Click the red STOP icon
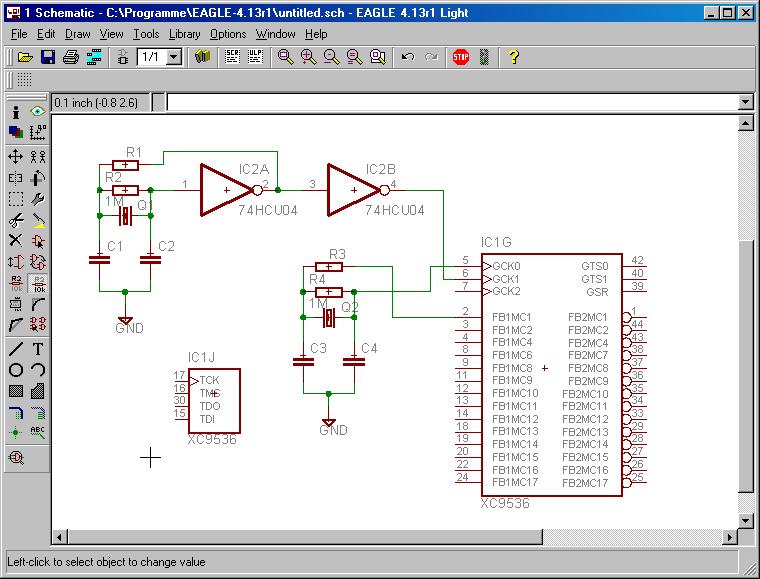The width and height of the screenshot is (760, 579). coord(460,57)
